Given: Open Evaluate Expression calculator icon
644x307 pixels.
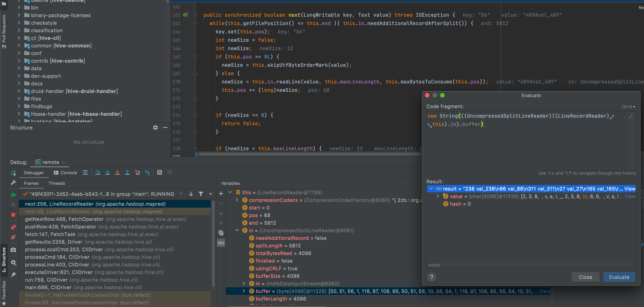Looking at the screenshot, I should (160, 172).
